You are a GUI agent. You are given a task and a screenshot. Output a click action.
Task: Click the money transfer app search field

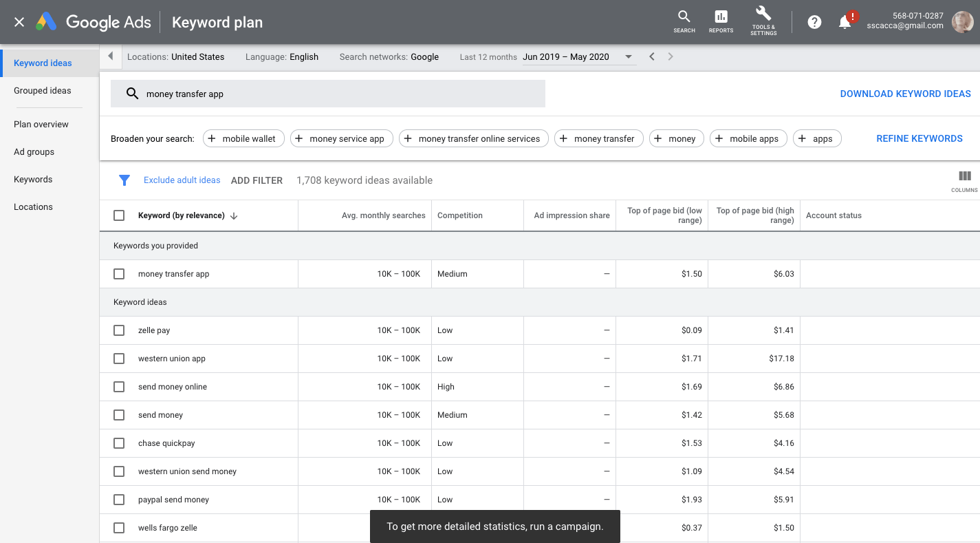[328, 94]
